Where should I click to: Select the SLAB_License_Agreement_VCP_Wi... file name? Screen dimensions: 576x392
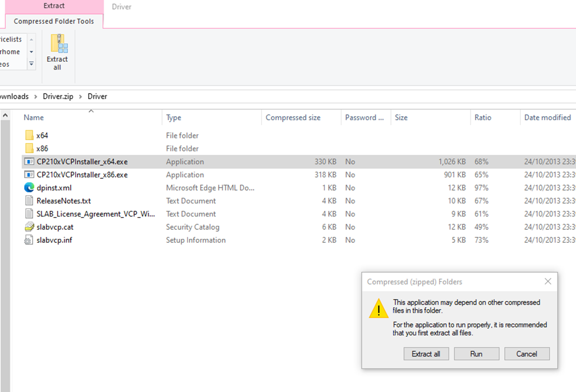[x=96, y=214]
